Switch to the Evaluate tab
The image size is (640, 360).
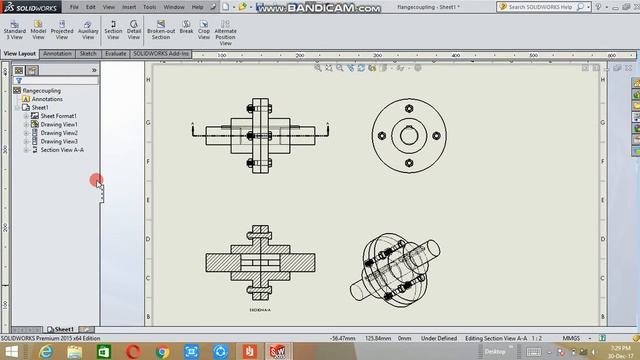click(x=116, y=53)
